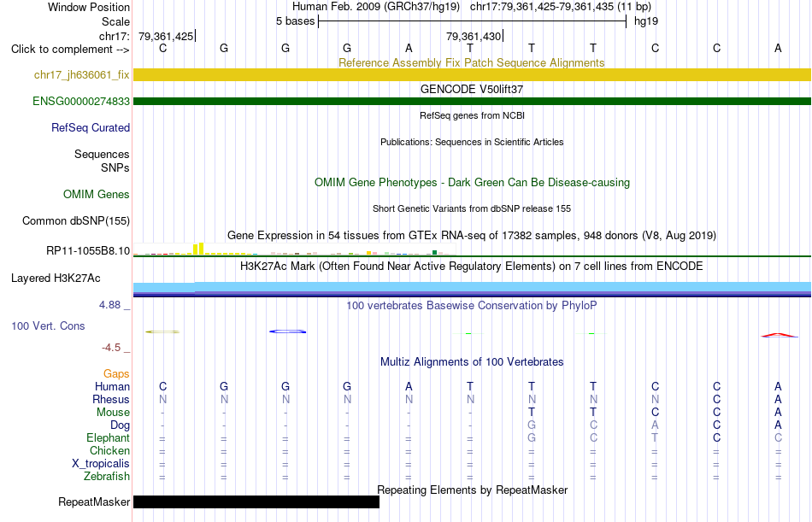Screen dimensions: 812x522
Task: Click the chr17_jh636061_fix track label
Action: pyautogui.click(x=82, y=74)
